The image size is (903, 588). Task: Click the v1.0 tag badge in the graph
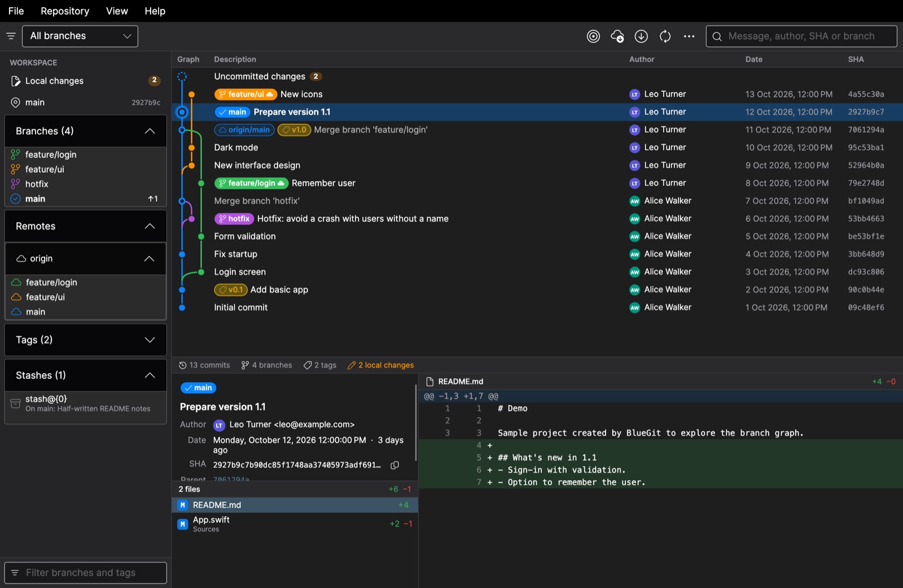click(294, 130)
